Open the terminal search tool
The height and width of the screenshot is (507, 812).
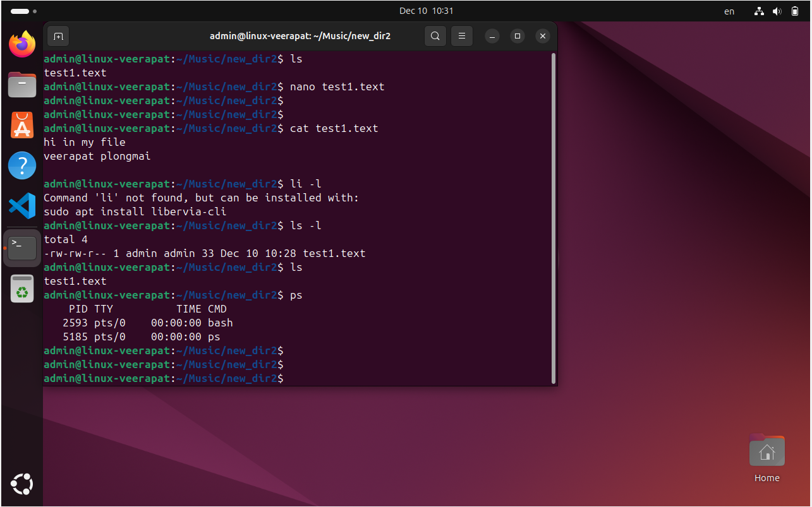(x=435, y=36)
